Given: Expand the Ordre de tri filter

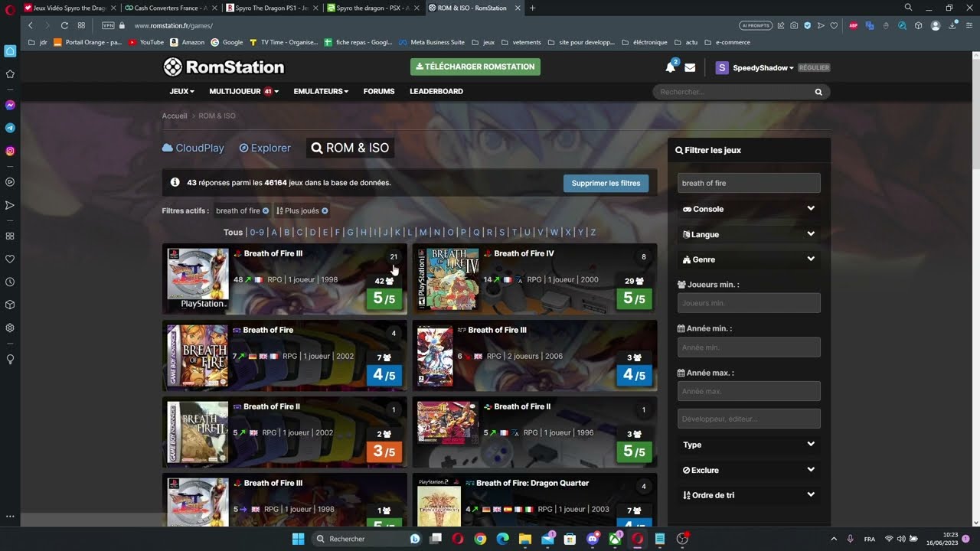Looking at the screenshot, I should pos(749,495).
